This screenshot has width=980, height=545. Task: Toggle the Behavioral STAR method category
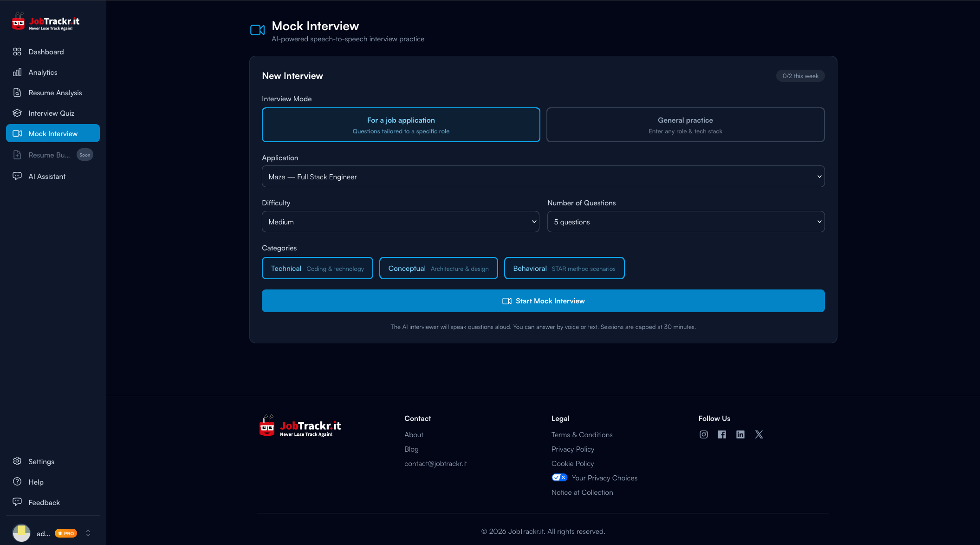click(564, 268)
